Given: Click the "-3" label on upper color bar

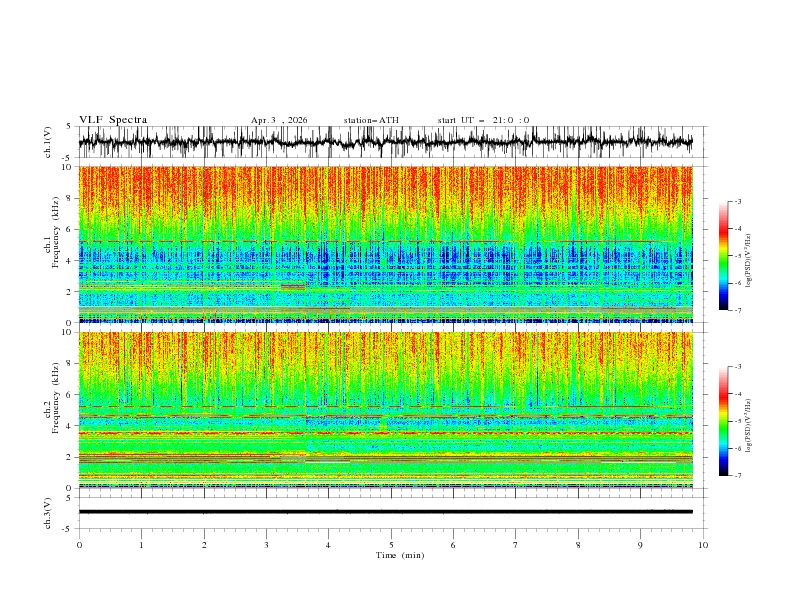Looking at the screenshot, I should [738, 201].
